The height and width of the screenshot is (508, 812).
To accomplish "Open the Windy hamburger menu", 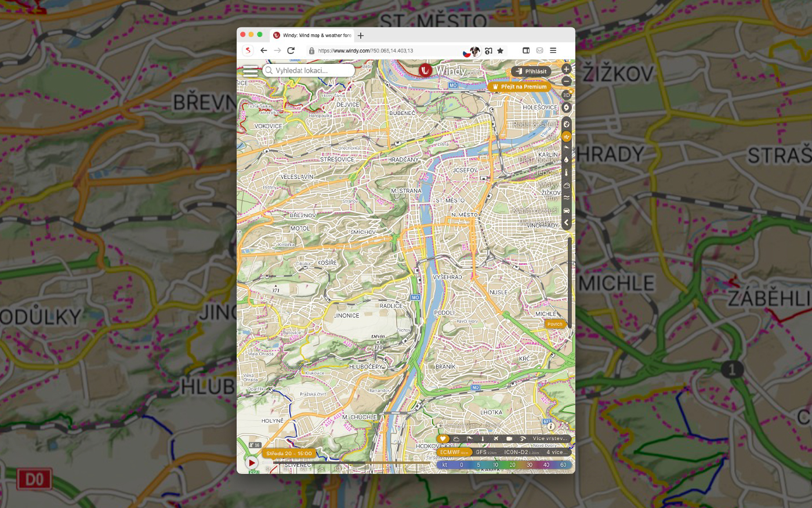I will tap(251, 71).
